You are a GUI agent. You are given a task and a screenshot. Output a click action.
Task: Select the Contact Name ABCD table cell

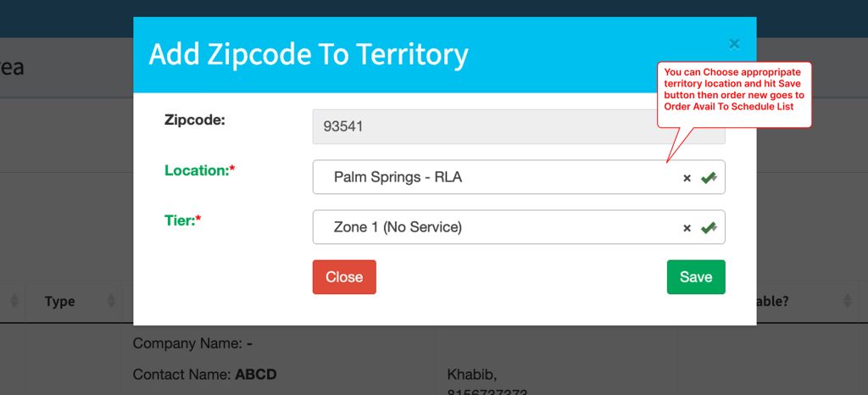(x=205, y=375)
